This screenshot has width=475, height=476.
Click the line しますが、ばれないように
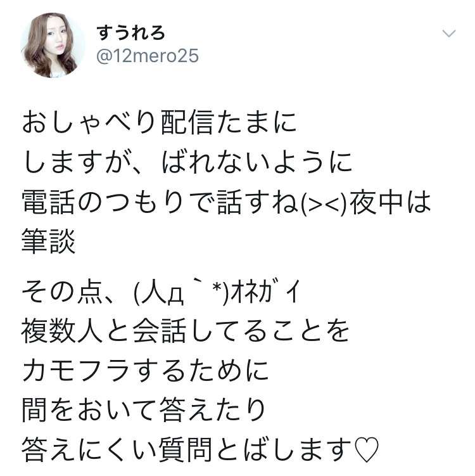187,162
